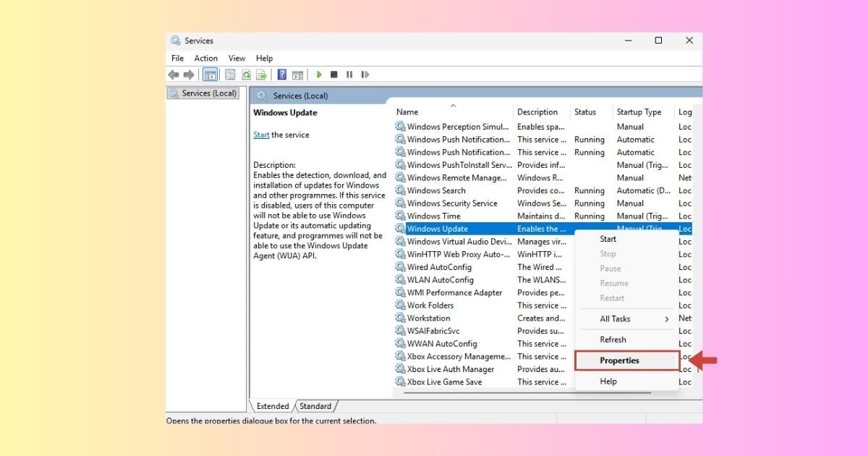Click the gear icon beside WWAN AutoConfig
The width and height of the screenshot is (868, 456).
(400, 344)
